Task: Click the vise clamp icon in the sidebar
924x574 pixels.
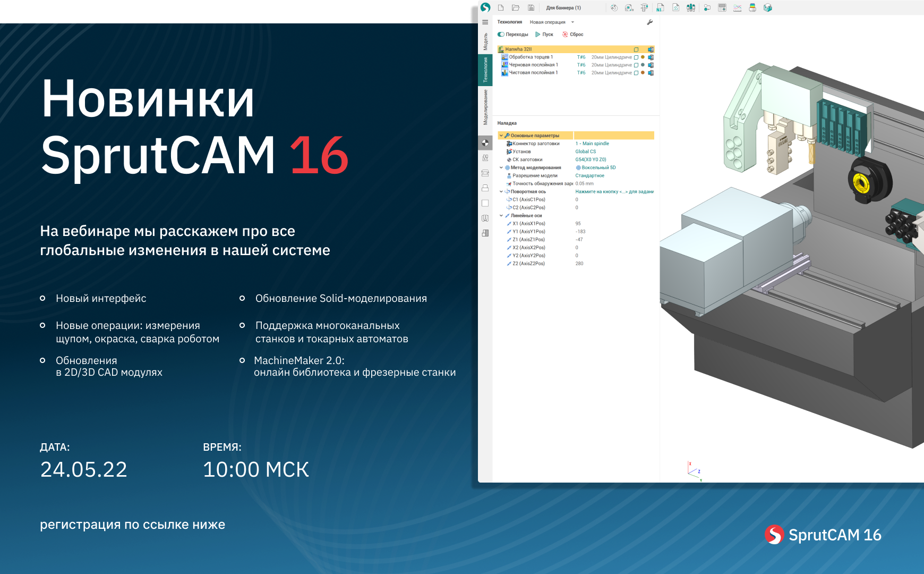Action: [x=485, y=173]
